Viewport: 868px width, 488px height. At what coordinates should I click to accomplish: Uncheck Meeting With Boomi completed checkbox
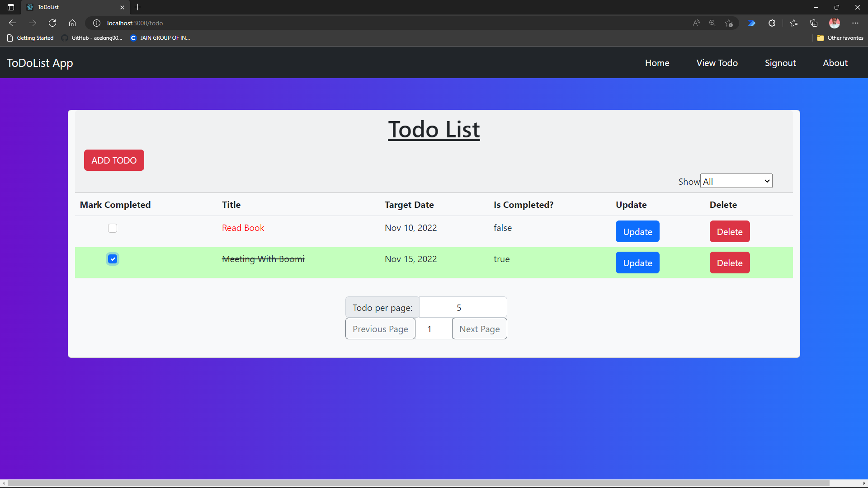pos(113,258)
